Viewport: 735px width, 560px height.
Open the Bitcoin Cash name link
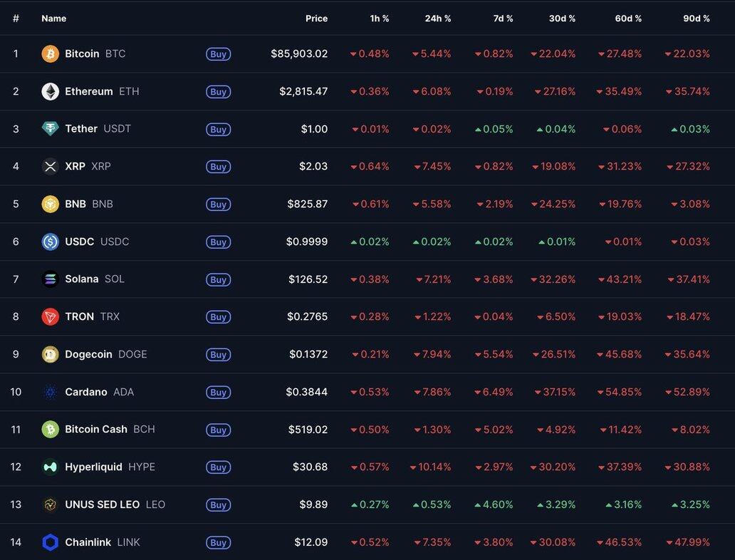96,430
